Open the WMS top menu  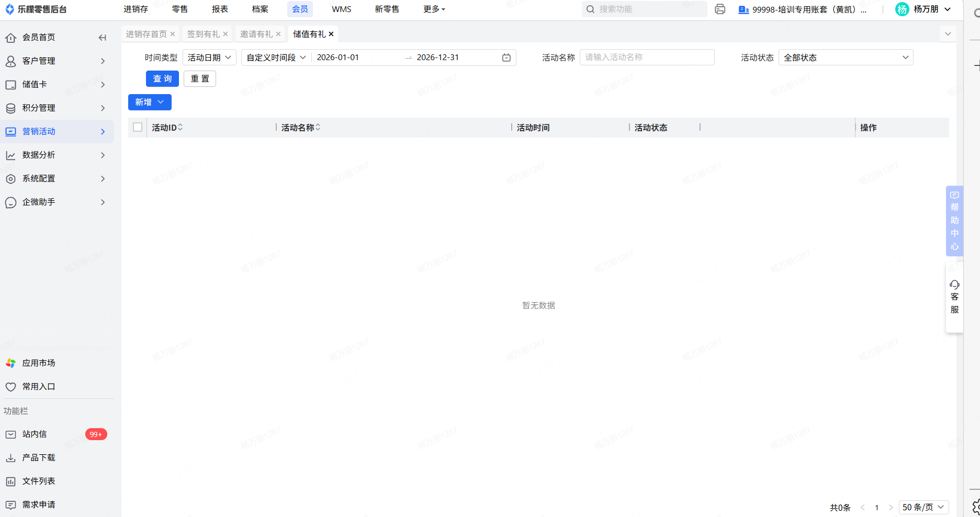342,9
